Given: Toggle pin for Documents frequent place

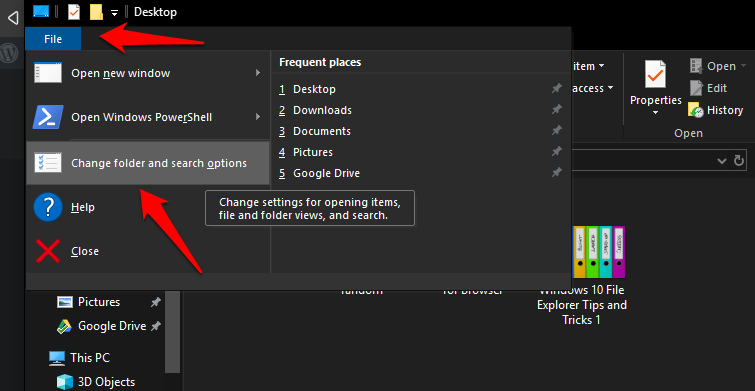Looking at the screenshot, I should click(557, 130).
